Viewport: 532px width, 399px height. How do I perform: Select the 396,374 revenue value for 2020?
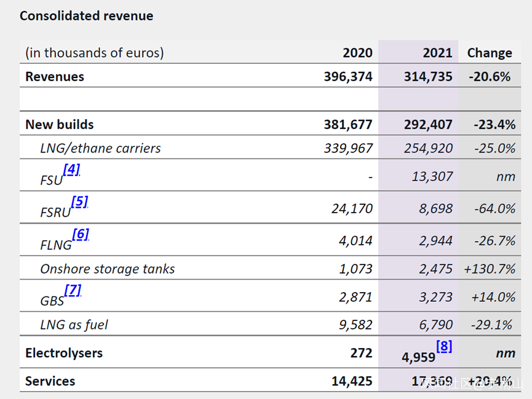[348, 77]
